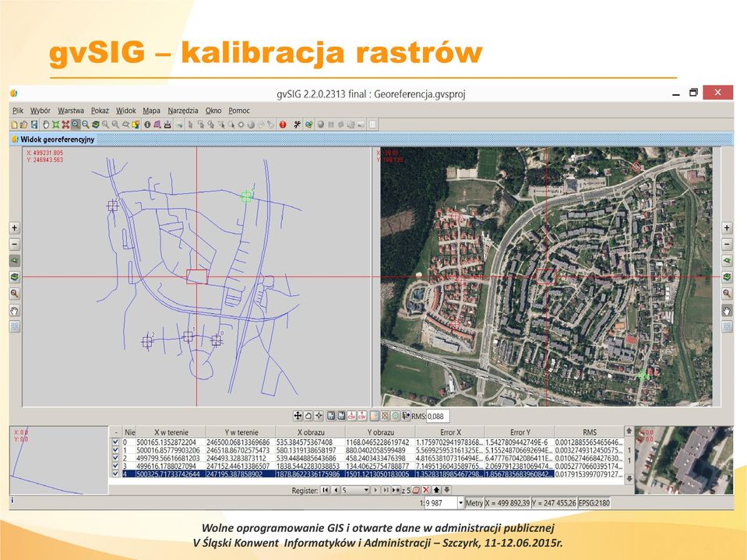Click the pink eraser clear-all icon
Screen dimensions: 747x560
(416, 490)
